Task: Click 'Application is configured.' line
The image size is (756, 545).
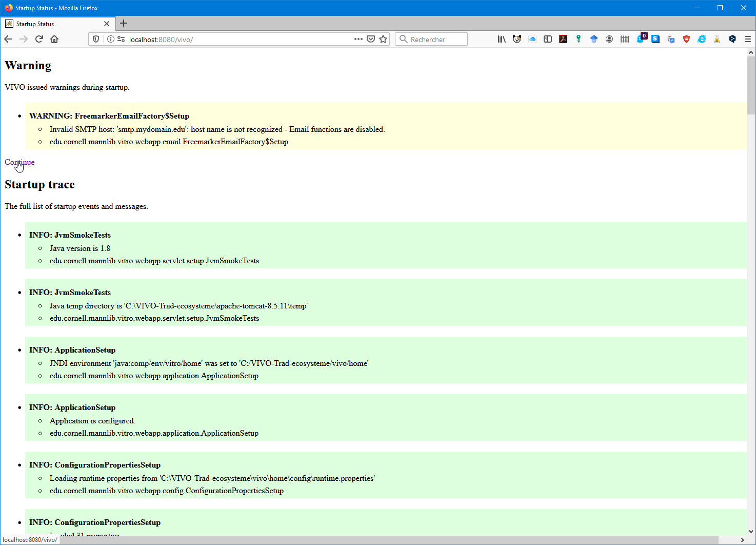Action: (92, 421)
